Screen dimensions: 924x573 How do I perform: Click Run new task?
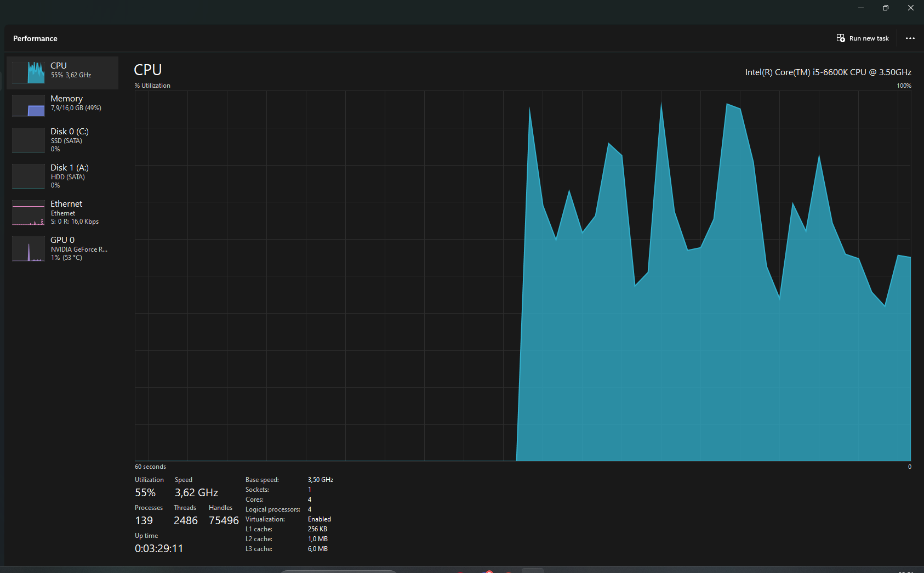point(863,38)
